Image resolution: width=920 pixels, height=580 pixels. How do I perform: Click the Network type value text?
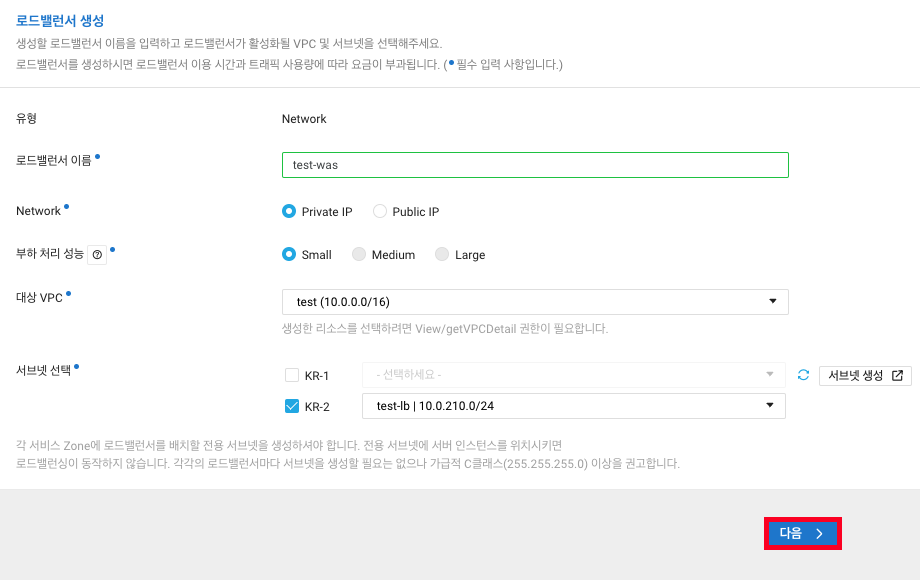click(x=304, y=119)
